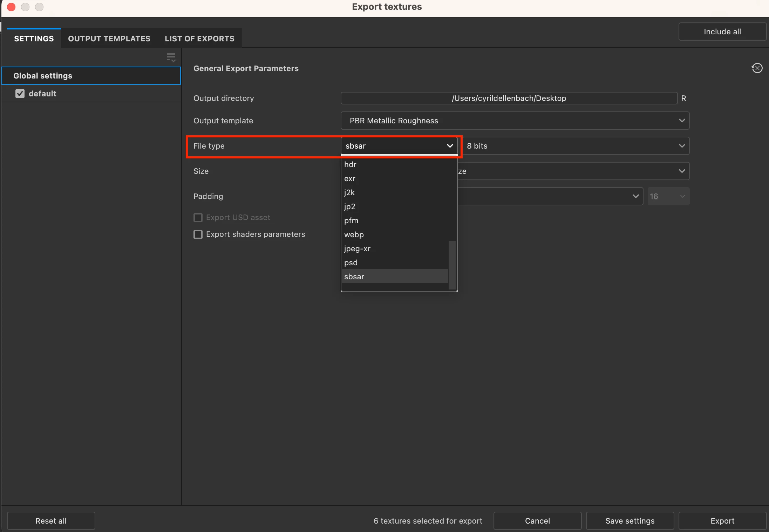The height and width of the screenshot is (532, 769).
Task: Click the red window close button
Action: click(x=11, y=7)
